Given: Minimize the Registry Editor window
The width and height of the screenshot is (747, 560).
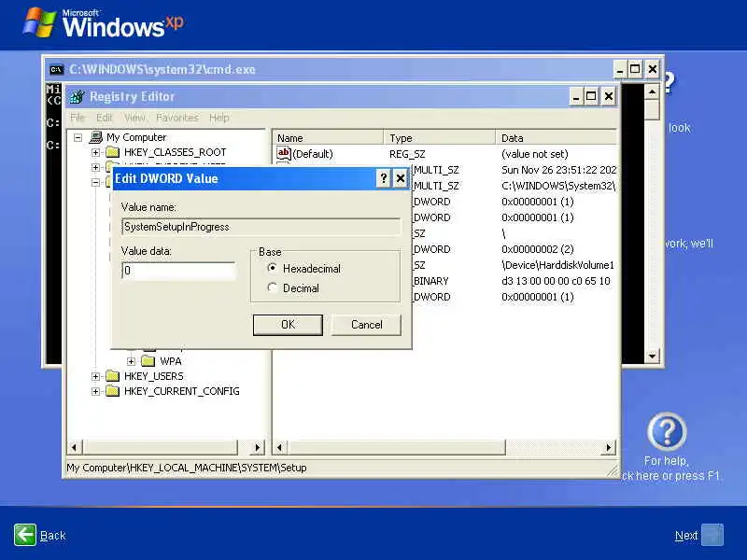Looking at the screenshot, I should [575, 97].
